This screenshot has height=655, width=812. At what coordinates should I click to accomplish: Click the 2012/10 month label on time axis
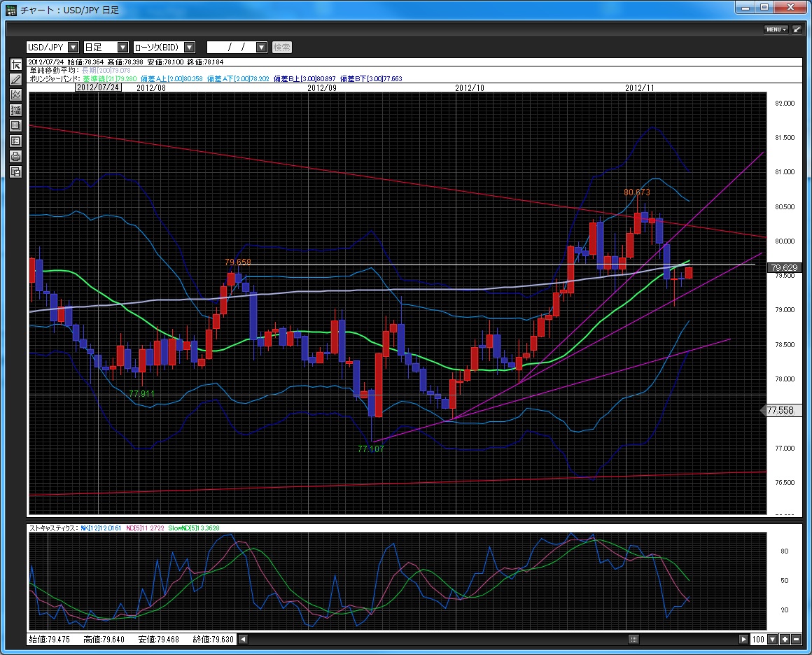point(470,88)
